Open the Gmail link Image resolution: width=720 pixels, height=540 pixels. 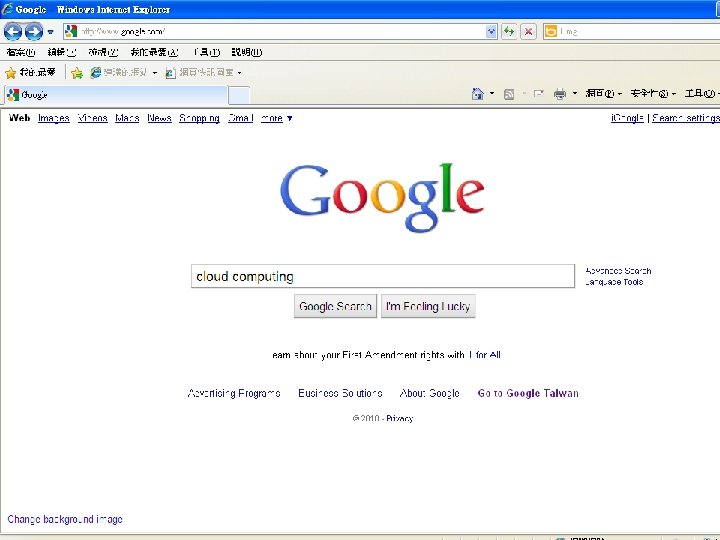241,118
